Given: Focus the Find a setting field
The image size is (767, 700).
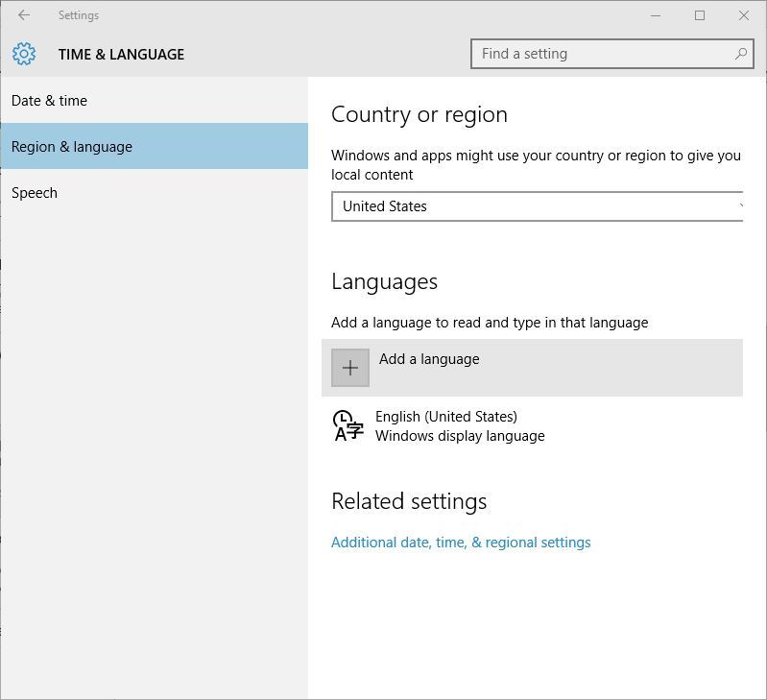Looking at the screenshot, I should pyautogui.click(x=611, y=54).
